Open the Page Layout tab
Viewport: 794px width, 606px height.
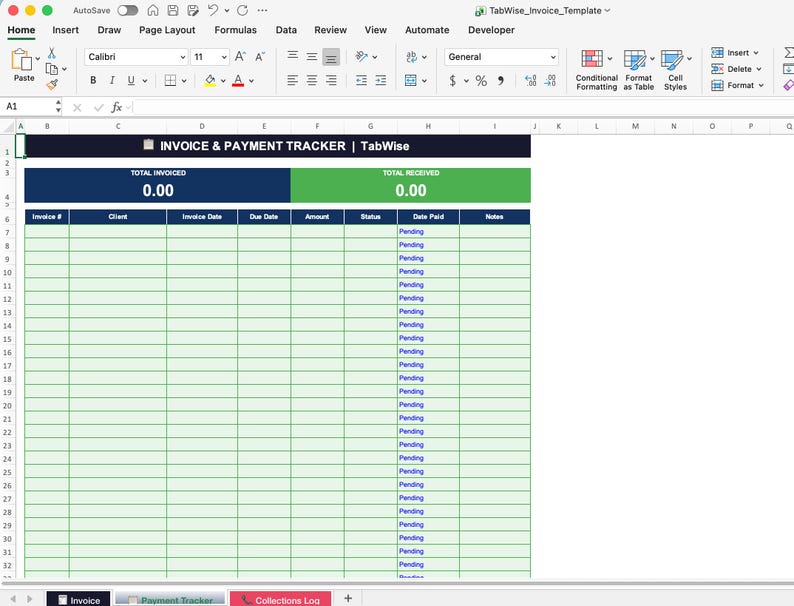[167, 30]
